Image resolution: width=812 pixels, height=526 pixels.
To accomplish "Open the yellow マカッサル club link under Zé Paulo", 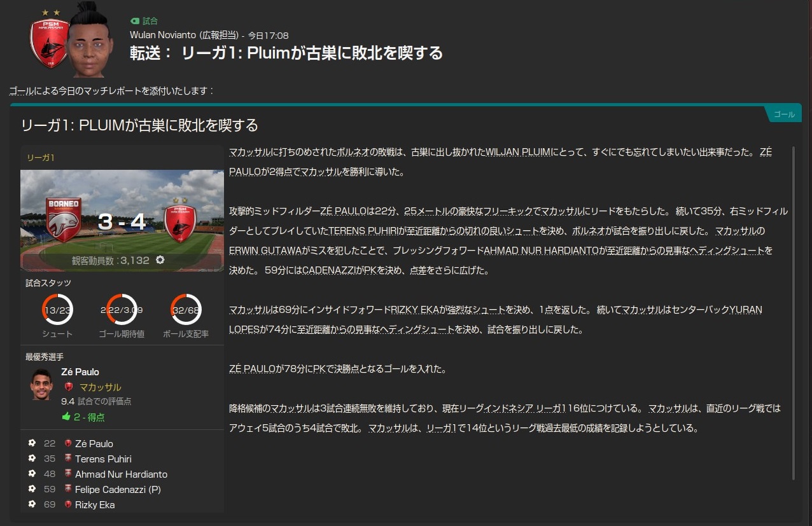I will [x=100, y=387].
